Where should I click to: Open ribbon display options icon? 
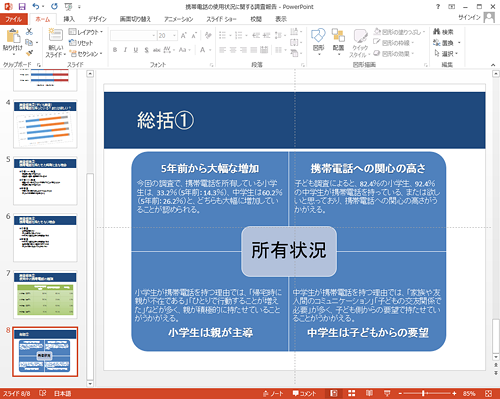452,7
